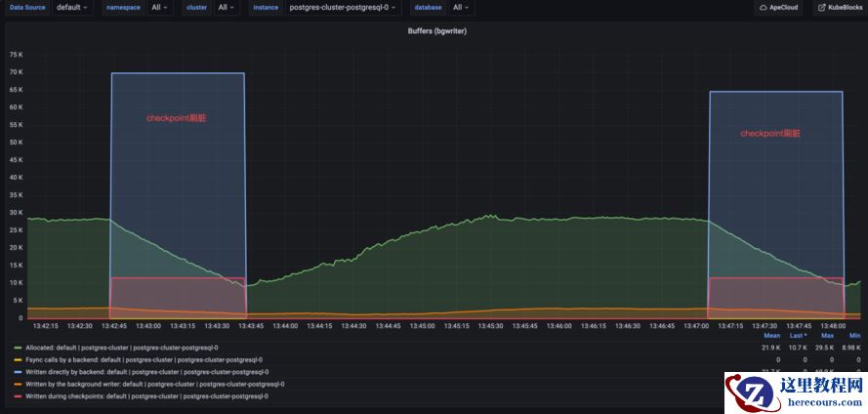Sort legend by Last column
The image size is (868, 414).
pos(799,336)
